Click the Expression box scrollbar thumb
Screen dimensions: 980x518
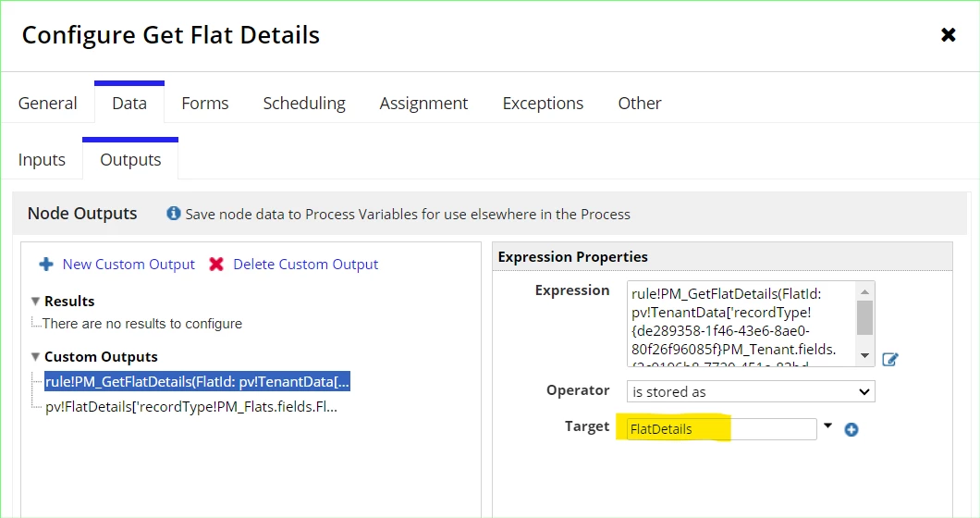tap(865, 318)
